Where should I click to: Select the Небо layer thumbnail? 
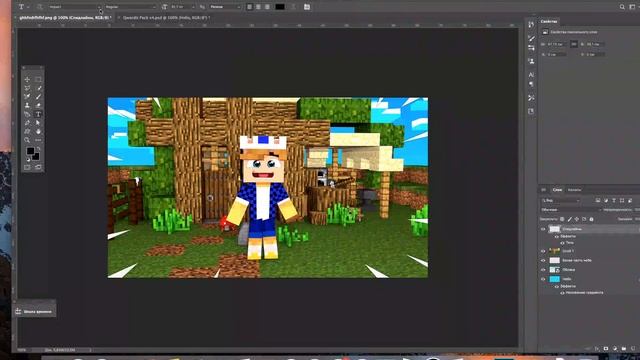tap(554, 279)
